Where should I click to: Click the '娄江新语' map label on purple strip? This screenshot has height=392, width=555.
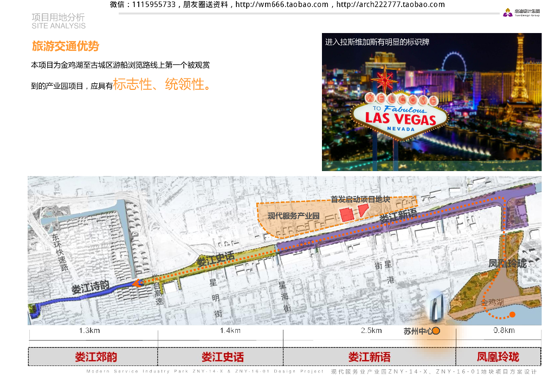[398, 215]
